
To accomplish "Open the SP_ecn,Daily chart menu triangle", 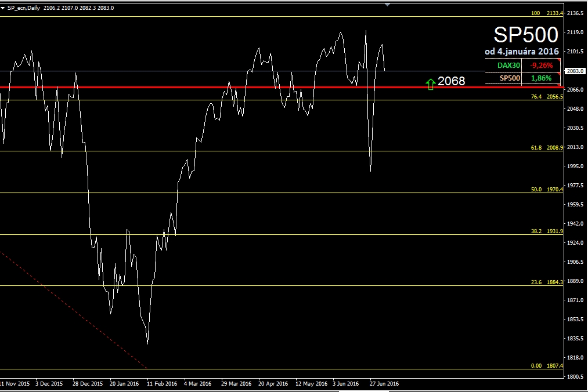I will (x=3, y=8).
